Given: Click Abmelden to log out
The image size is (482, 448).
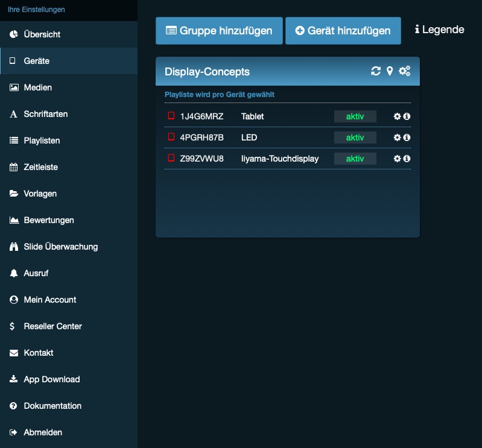Looking at the screenshot, I should pyautogui.click(x=42, y=432).
